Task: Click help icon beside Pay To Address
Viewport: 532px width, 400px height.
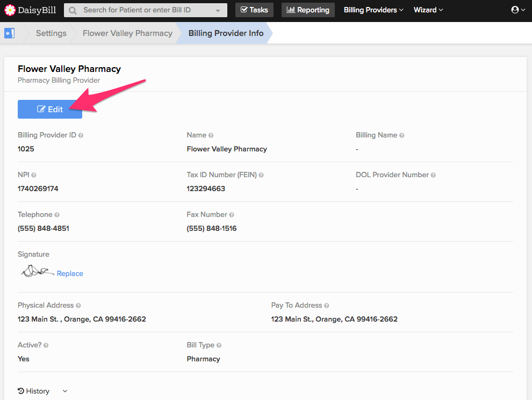Action: 326,306
